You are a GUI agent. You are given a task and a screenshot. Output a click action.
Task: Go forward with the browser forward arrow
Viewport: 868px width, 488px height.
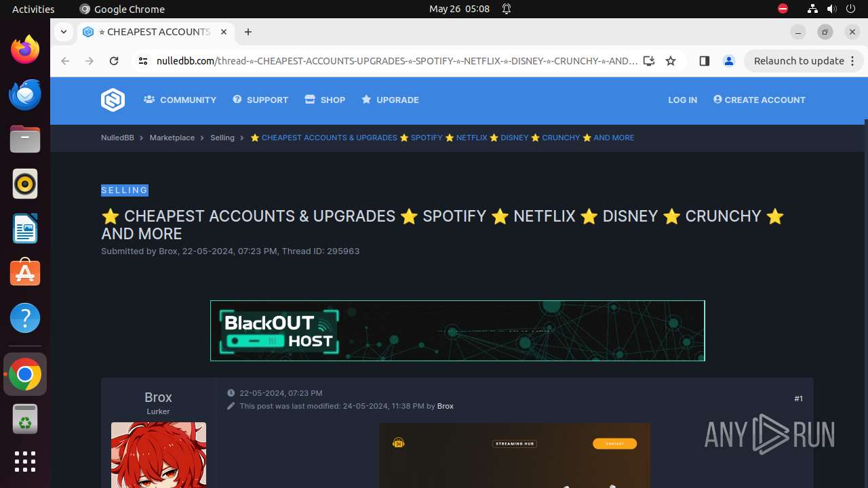90,61
